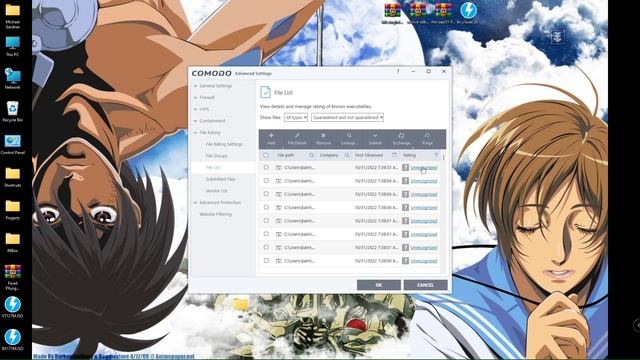Screen dimensions: 640x360
Task: Open Website Filtering in sidebar
Action: tap(216, 214)
